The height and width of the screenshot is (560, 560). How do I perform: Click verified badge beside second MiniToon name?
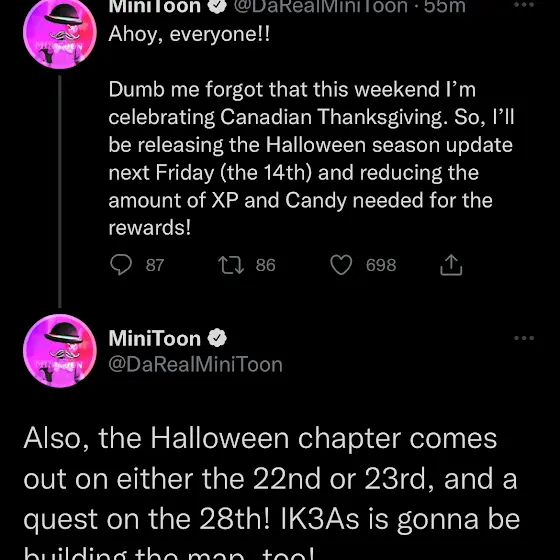click(x=218, y=338)
